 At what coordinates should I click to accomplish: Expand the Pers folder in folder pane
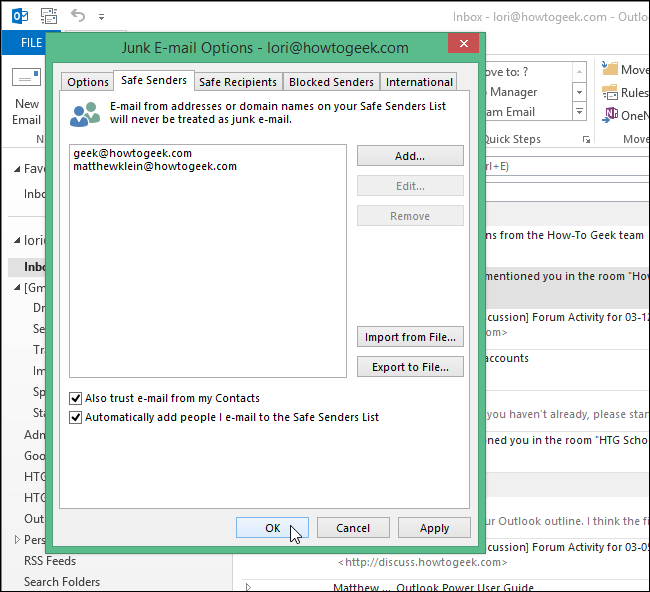coord(17,539)
